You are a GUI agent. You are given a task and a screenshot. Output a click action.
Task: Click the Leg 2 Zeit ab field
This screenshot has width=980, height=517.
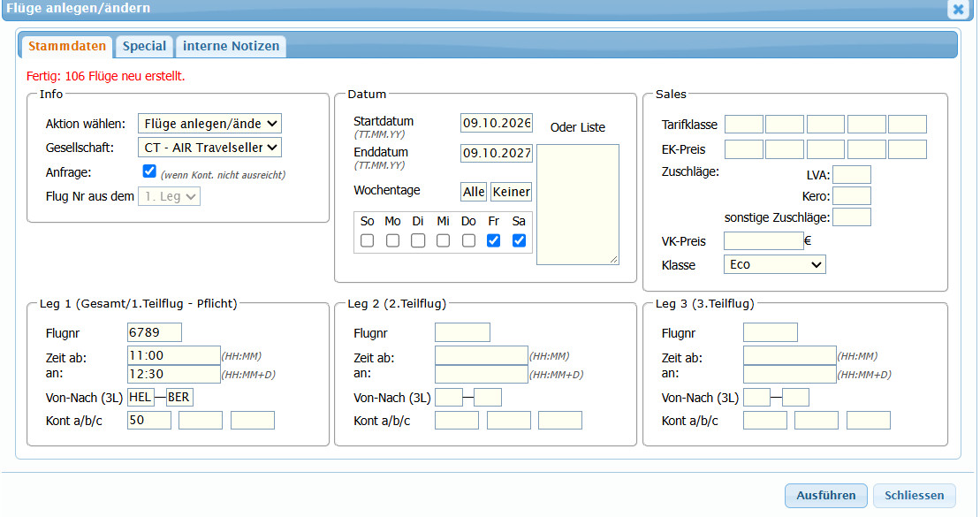(482, 355)
